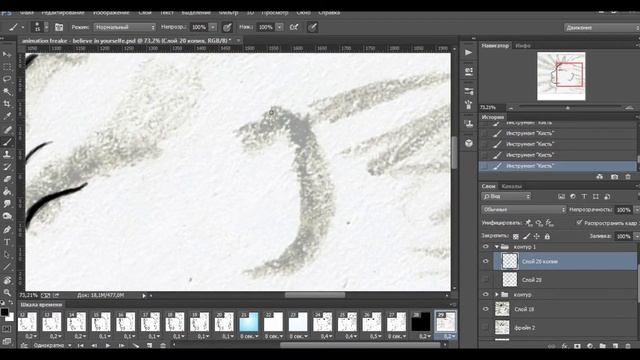This screenshot has width=640, height=360.
Task: Add layer style with fx icon
Action: [564, 346]
